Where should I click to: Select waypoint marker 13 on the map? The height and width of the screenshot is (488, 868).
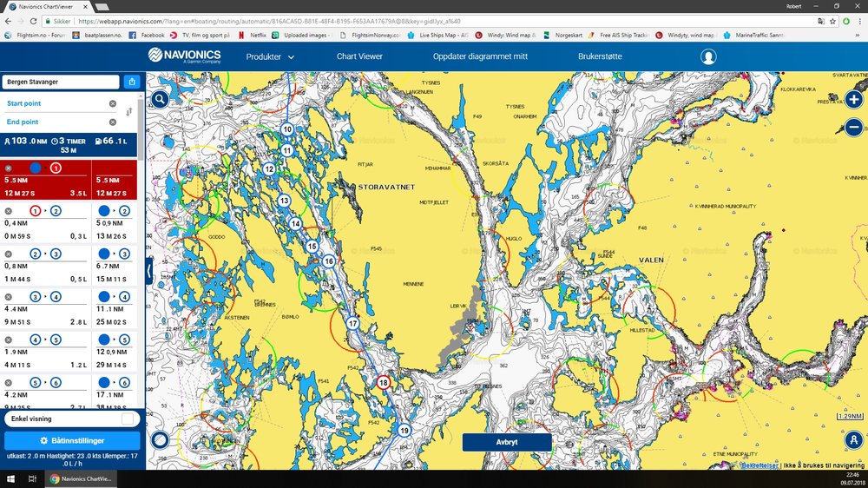pos(284,201)
